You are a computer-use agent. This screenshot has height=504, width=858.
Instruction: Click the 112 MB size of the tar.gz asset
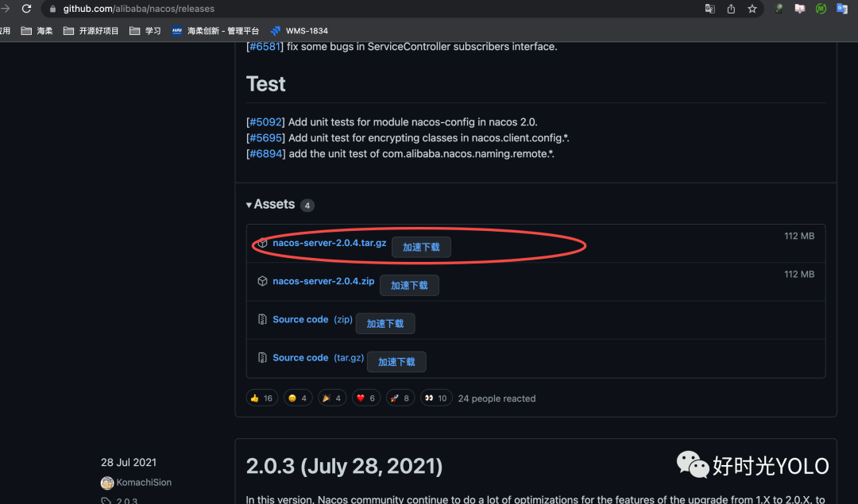click(799, 237)
